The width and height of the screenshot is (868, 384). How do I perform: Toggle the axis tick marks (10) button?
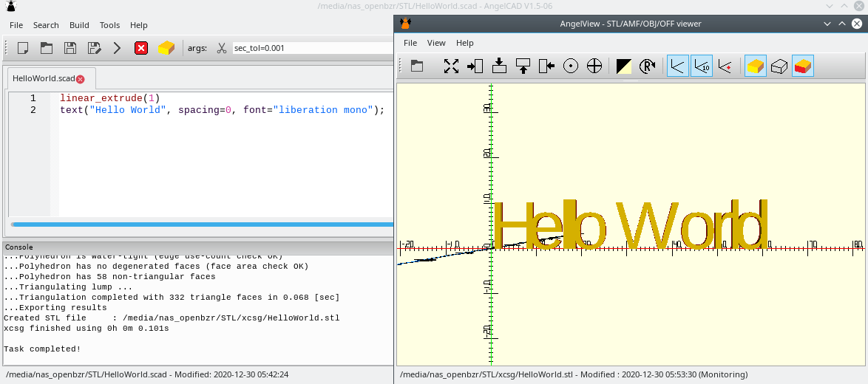click(701, 66)
